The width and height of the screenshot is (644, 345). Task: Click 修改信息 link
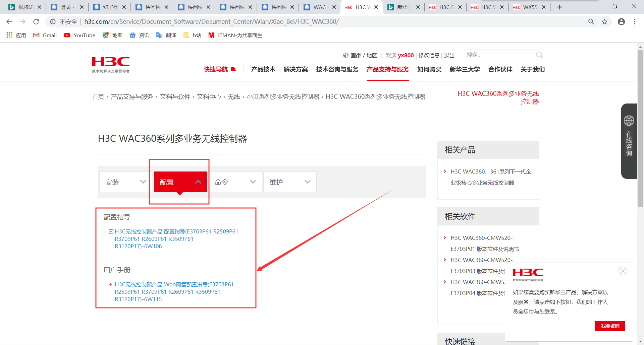click(x=429, y=55)
